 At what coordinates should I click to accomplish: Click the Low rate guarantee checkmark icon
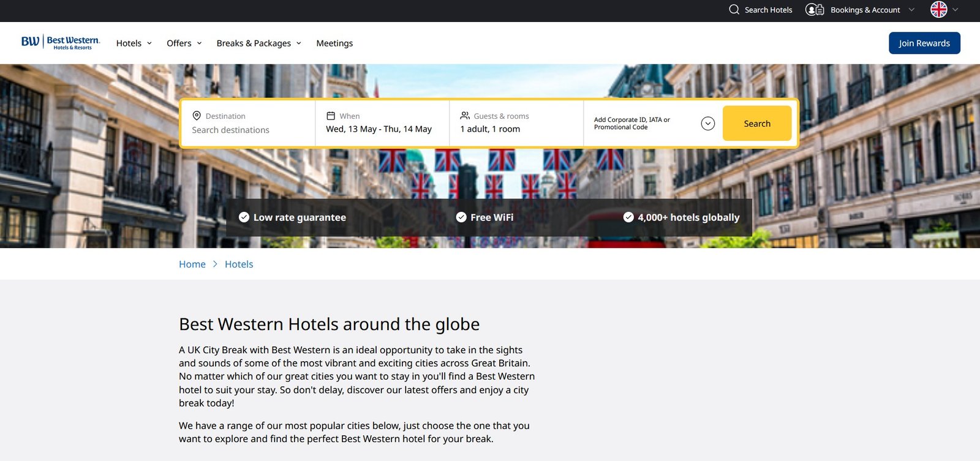pyautogui.click(x=244, y=217)
